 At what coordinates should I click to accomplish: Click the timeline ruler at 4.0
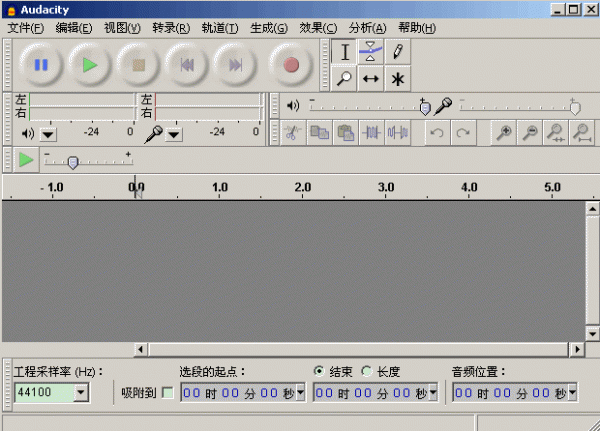coord(469,187)
